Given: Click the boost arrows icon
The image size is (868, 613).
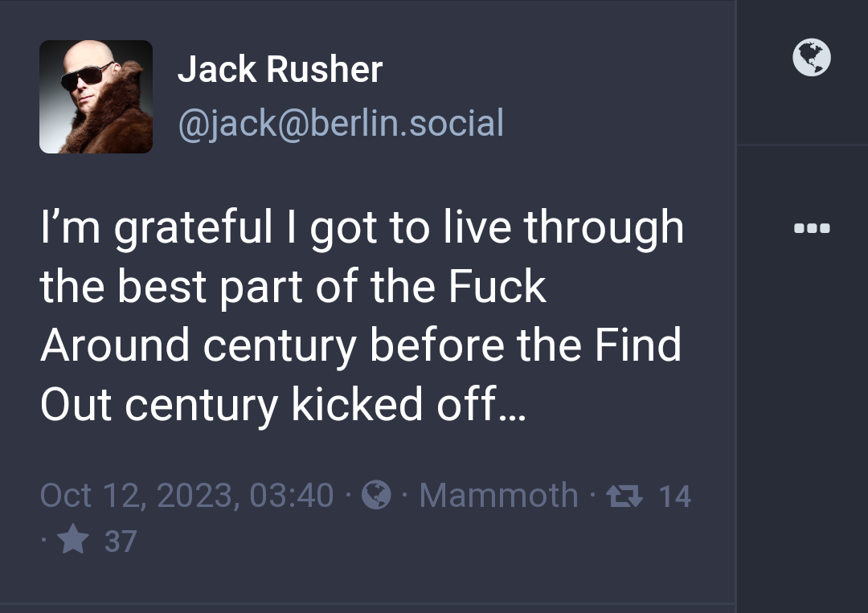Looking at the screenshot, I should (x=624, y=496).
